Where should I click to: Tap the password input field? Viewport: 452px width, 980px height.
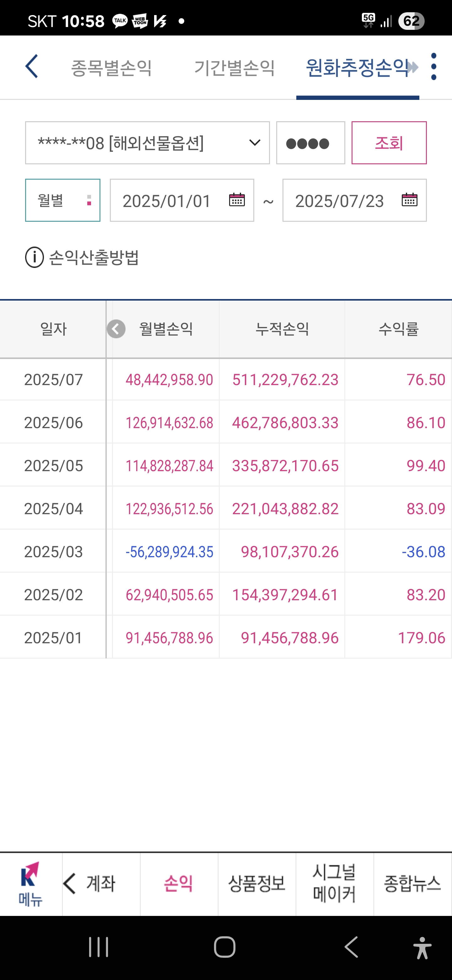pos(310,143)
